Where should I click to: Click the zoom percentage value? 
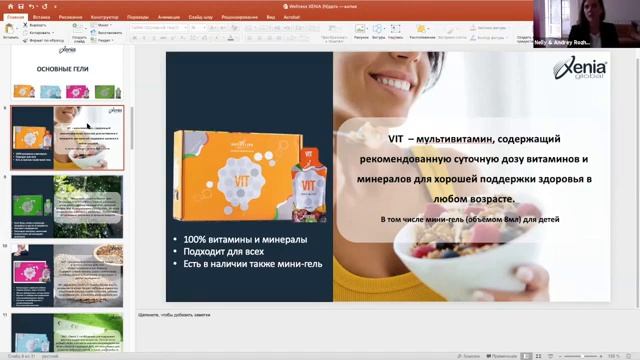(613, 356)
